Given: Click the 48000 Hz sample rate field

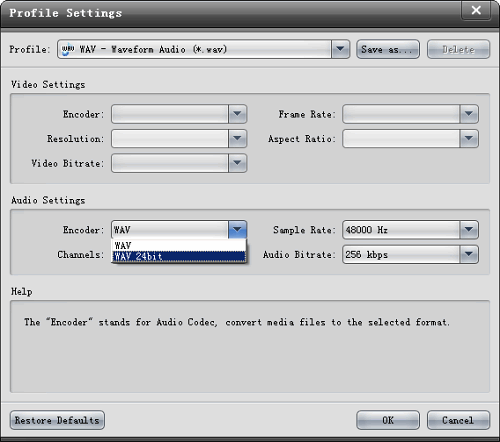Looking at the screenshot, I should tap(401, 230).
